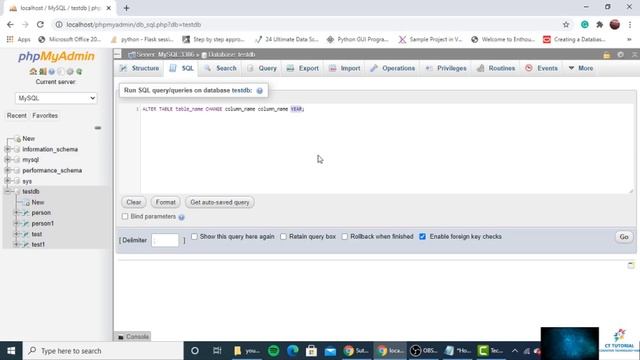Run the query with Go button
The height and width of the screenshot is (360, 640).
(624, 237)
